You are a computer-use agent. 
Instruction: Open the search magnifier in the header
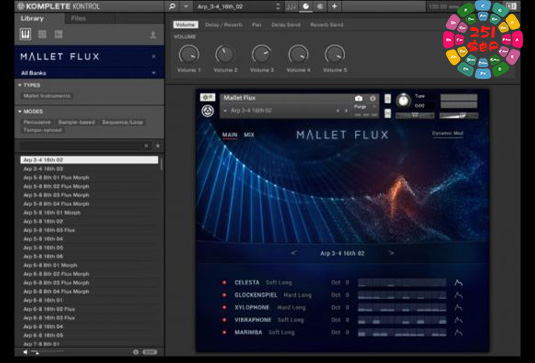[172, 6]
